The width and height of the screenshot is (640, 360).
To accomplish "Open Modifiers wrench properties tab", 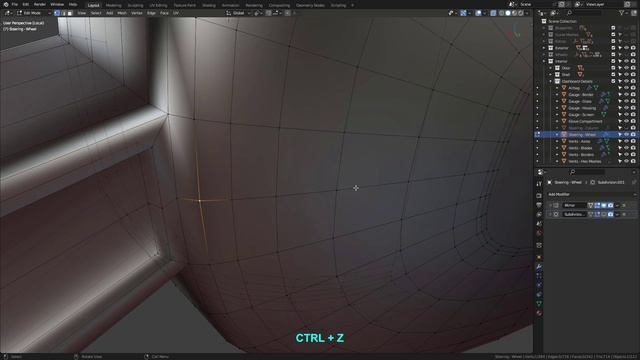I will tap(539, 267).
